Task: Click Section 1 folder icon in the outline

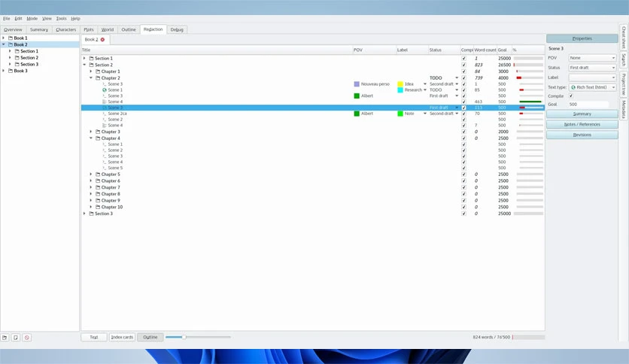Action: click(x=92, y=58)
